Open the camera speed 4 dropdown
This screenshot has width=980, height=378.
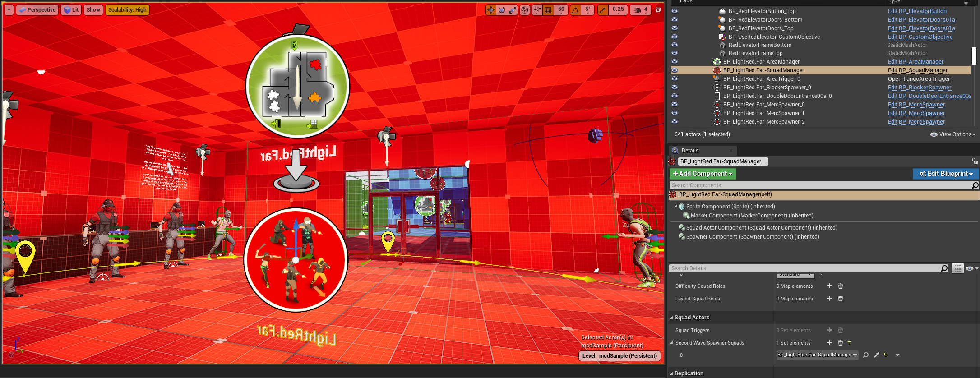click(x=641, y=10)
